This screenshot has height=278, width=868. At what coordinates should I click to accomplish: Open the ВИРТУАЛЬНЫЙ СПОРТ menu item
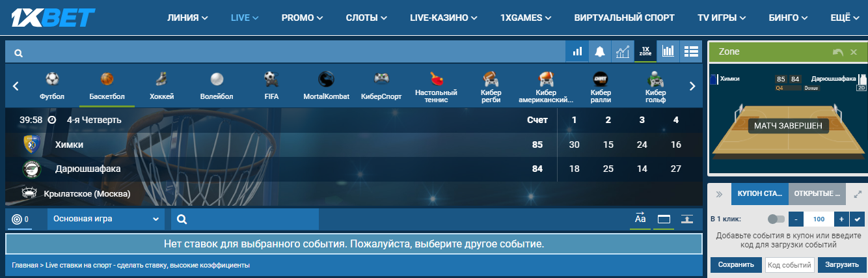624,18
